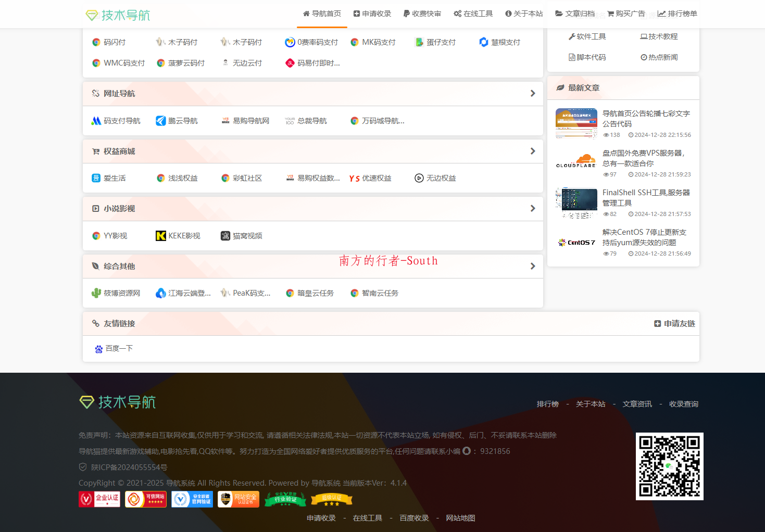This screenshot has height=532, width=765.
Task: Open the 在线工具 menu
Action: pos(473,14)
